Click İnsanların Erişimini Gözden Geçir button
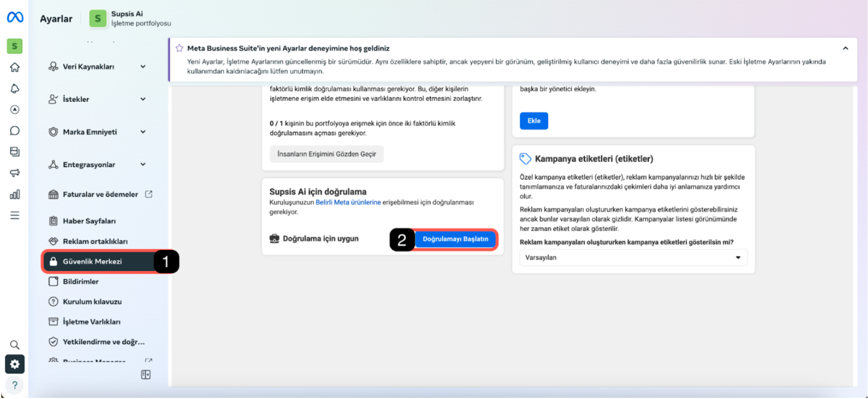868x399 pixels. (x=327, y=154)
